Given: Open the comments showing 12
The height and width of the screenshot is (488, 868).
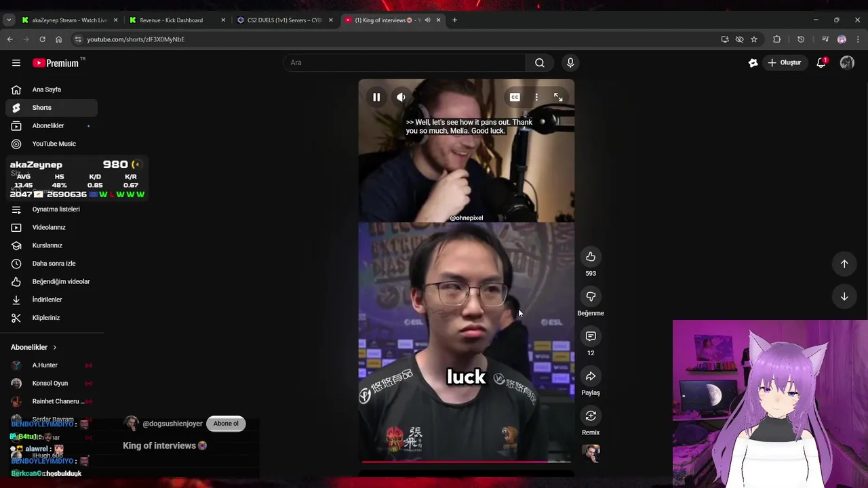Looking at the screenshot, I should click(x=591, y=336).
